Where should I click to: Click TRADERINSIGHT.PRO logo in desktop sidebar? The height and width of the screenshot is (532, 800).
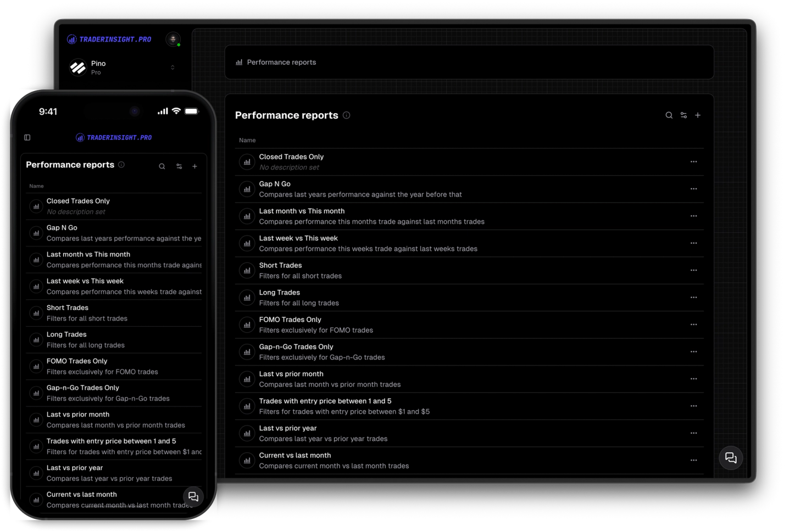[109, 40]
